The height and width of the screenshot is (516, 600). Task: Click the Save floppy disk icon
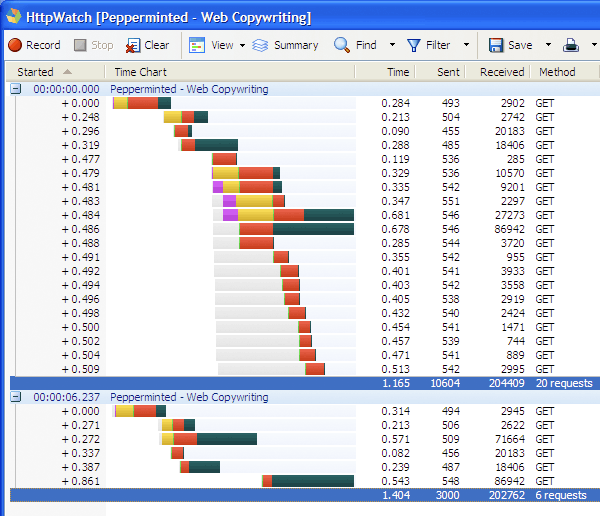click(x=496, y=45)
